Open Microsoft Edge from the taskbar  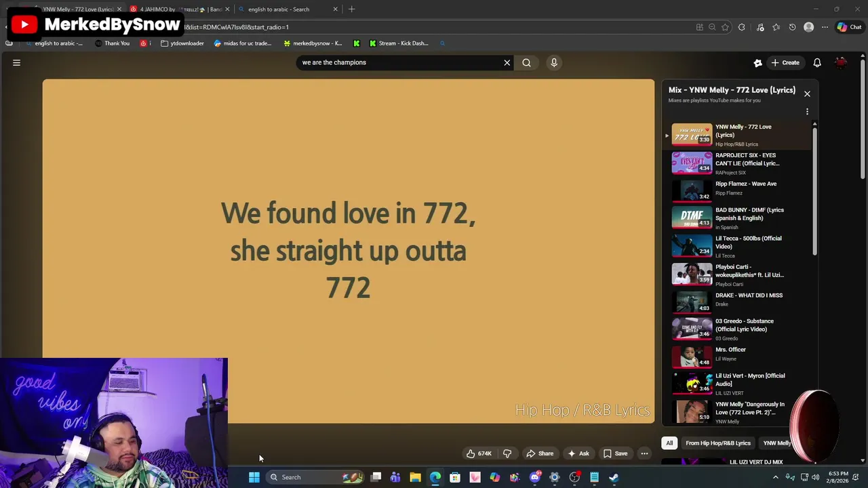pos(435,477)
